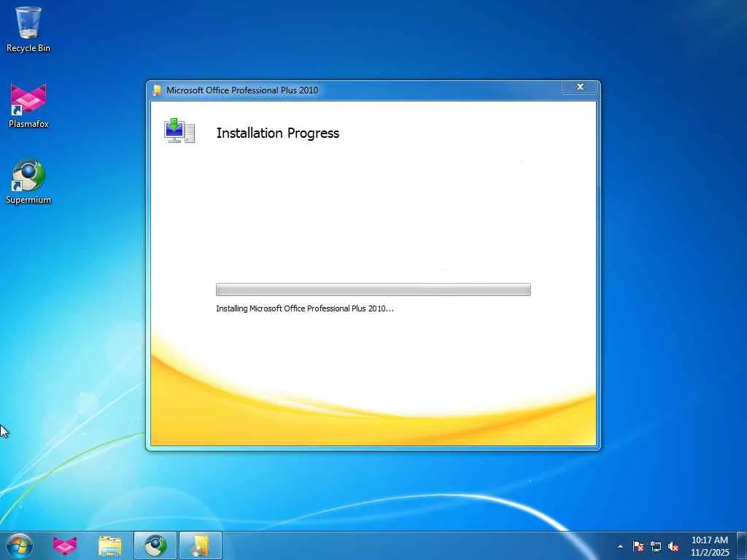Click the Microsoft Office Professional Plus 2010 title text

click(x=242, y=90)
